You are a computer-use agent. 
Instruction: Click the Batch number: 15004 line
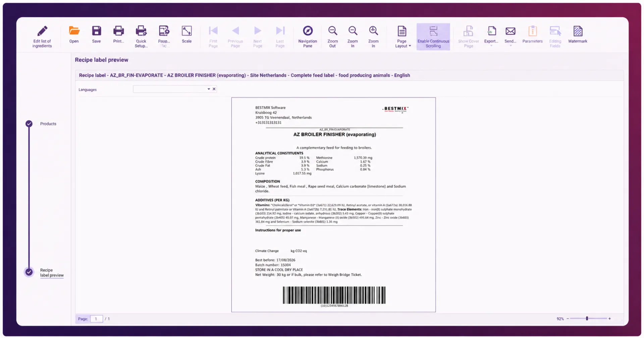click(273, 265)
